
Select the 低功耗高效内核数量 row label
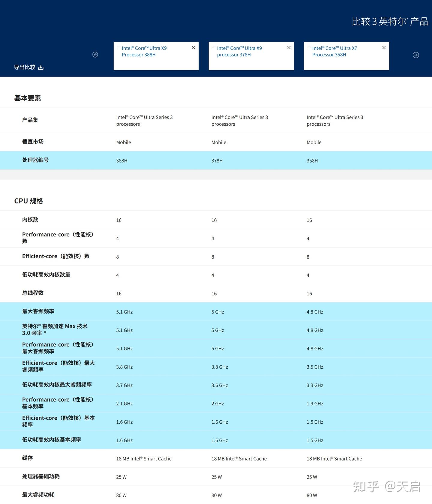46,274
